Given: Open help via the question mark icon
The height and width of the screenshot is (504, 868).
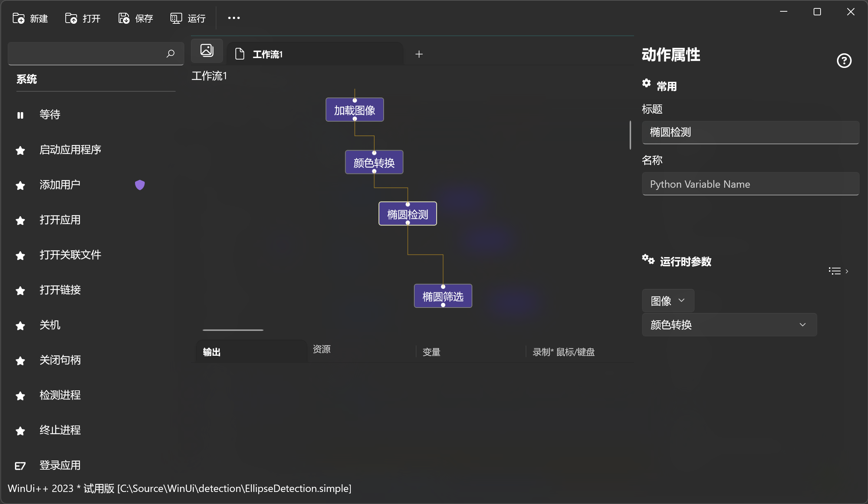Looking at the screenshot, I should [x=844, y=61].
